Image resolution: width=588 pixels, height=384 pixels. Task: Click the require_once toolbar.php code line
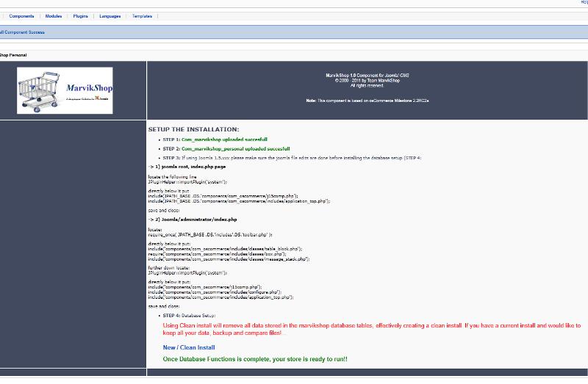(x=210, y=235)
